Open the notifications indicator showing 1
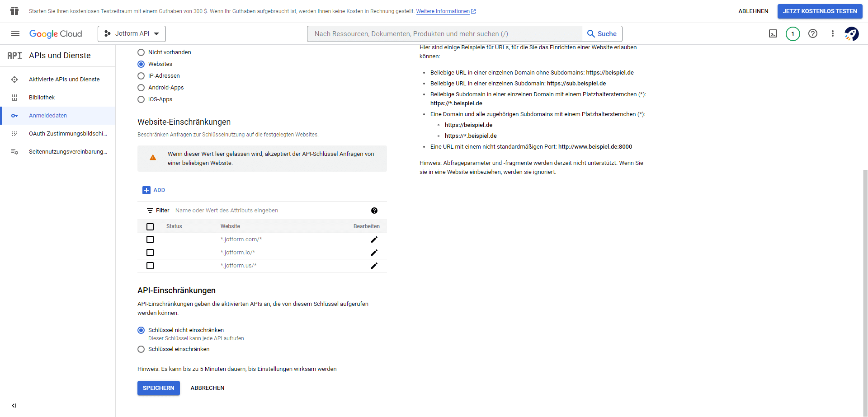Screen dimensions: 868x417 click(x=793, y=34)
